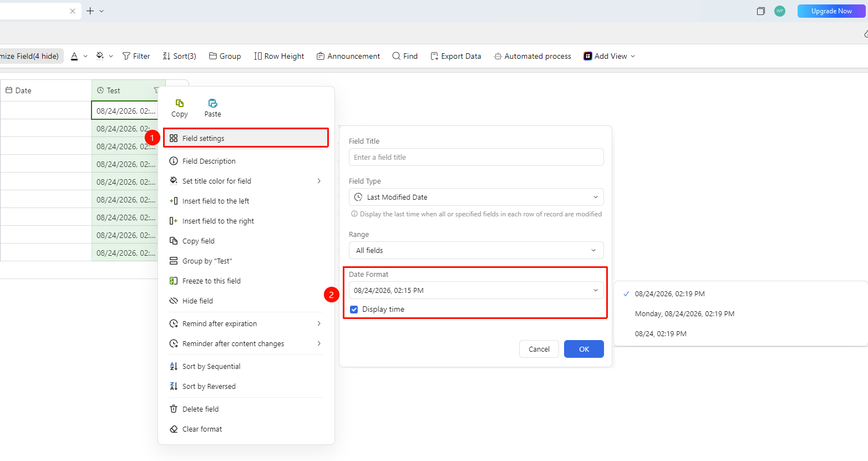Open the Date Format dropdown

476,290
